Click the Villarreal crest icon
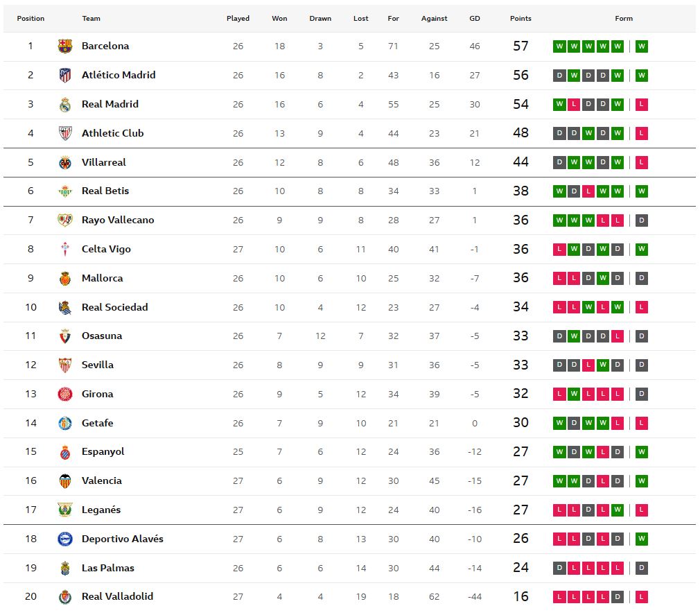This screenshot has height=615, width=700. click(65, 162)
